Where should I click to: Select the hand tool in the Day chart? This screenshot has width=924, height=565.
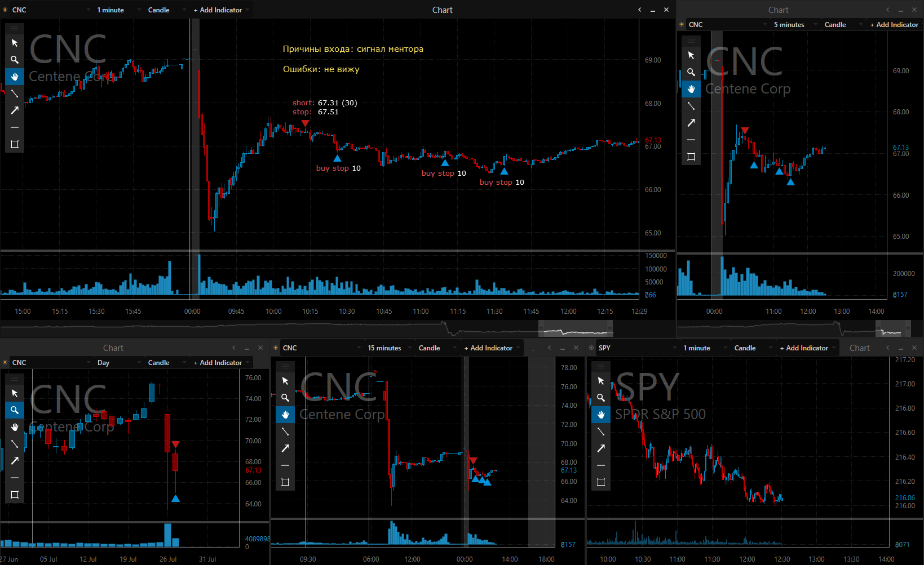[15, 427]
